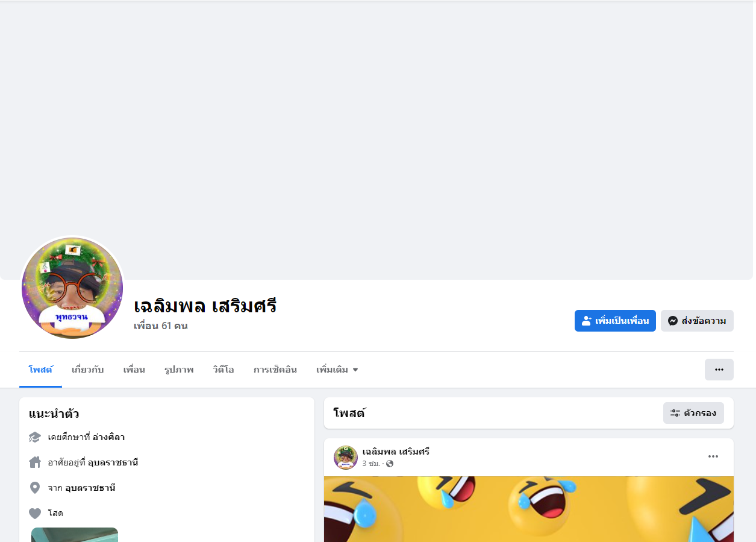Screen dimensions: 756x542
Task: Click the add friend icon on blue button
Action: [587, 321]
